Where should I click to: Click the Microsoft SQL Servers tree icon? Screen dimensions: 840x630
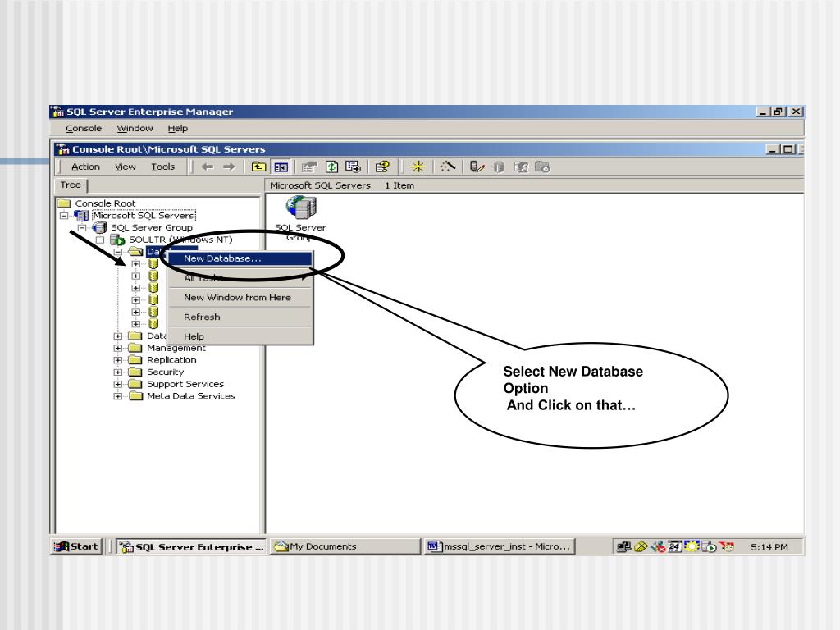tap(81, 216)
